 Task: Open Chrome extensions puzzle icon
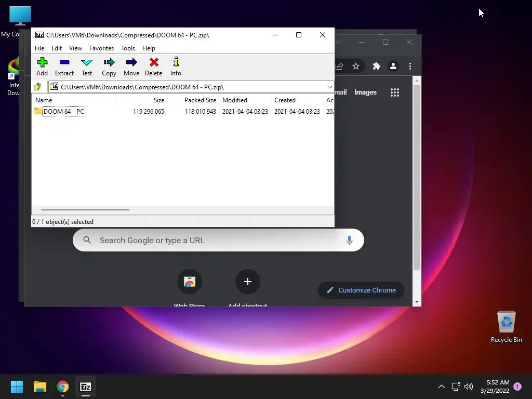click(377, 66)
